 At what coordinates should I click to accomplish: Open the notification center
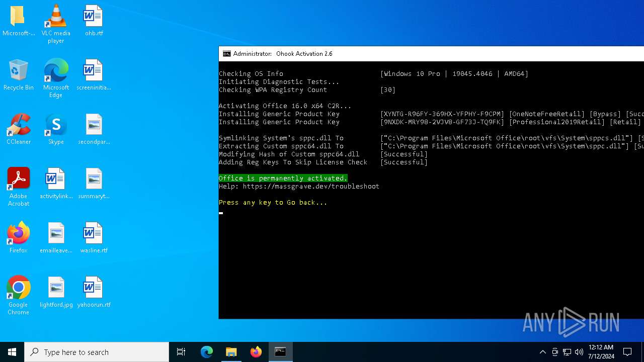point(627,352)
